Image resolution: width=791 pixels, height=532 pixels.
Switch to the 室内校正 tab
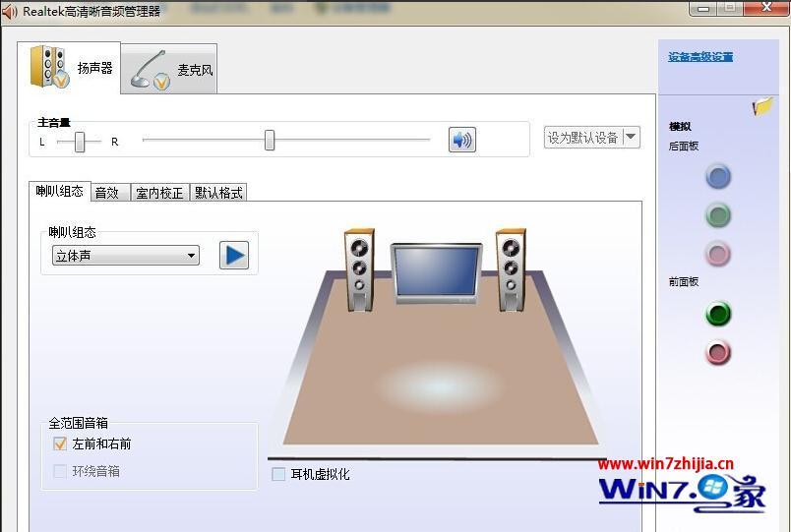tap(160, 192)
